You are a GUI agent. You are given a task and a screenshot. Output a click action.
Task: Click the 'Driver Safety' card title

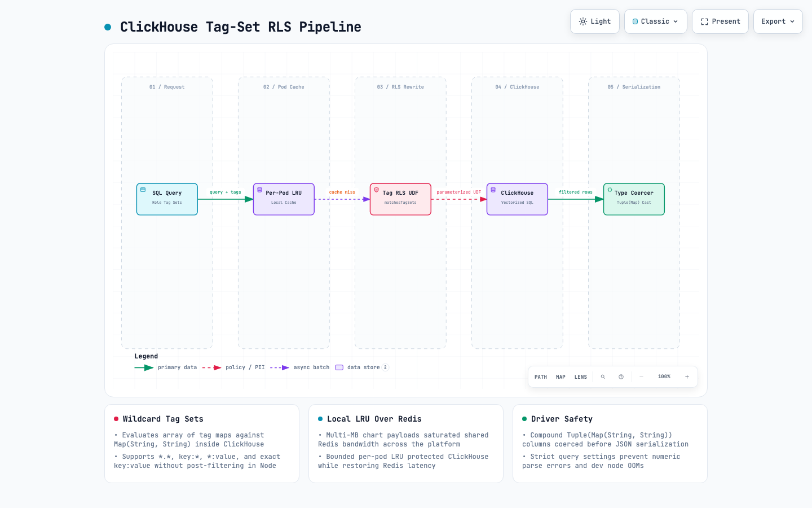562,419
